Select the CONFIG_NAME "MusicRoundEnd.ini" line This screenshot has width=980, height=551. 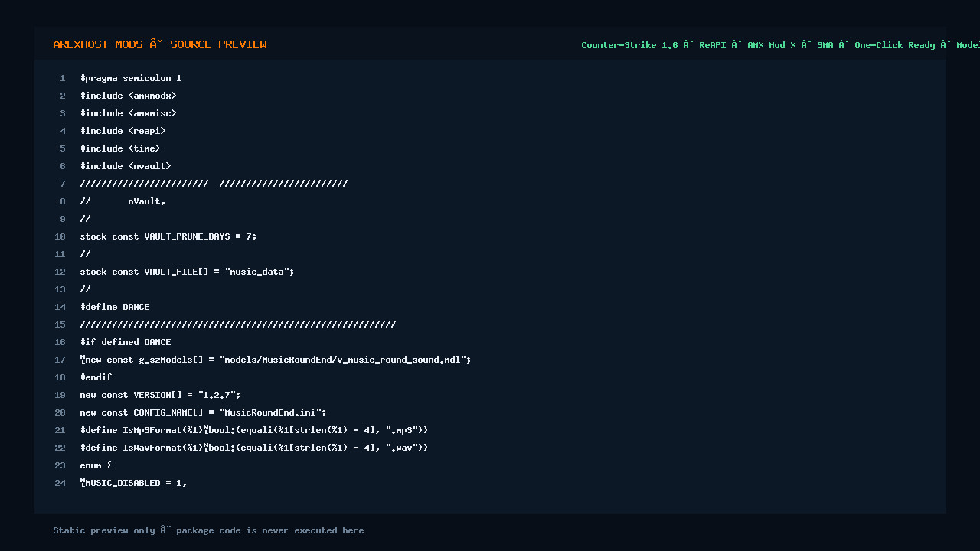coord(203,412)
